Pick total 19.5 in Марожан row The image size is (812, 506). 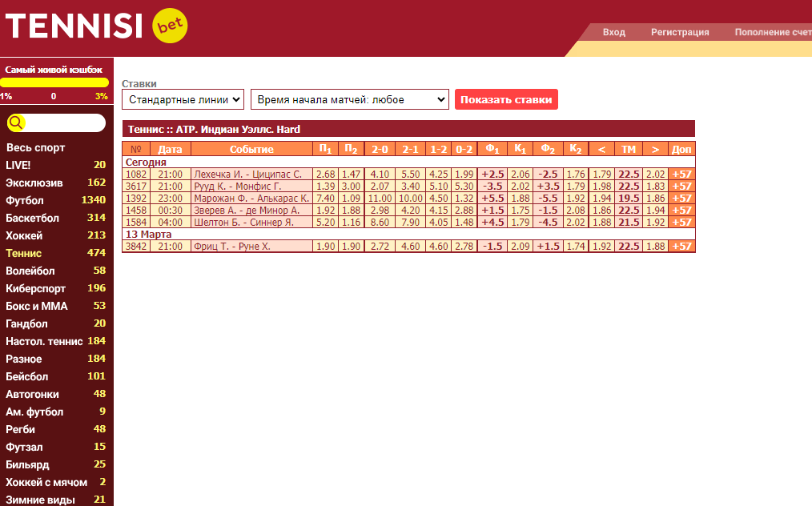coord(629,198)
